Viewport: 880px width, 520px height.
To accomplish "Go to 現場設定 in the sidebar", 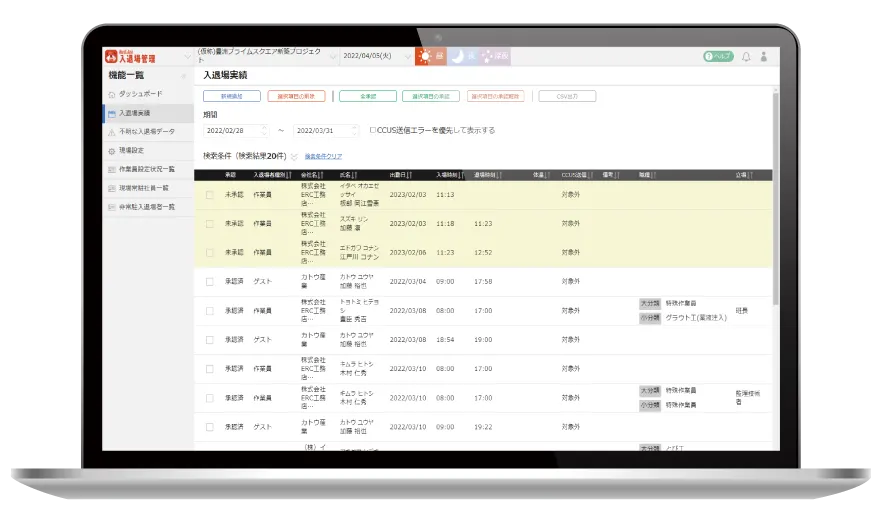I will pos(132,150).
